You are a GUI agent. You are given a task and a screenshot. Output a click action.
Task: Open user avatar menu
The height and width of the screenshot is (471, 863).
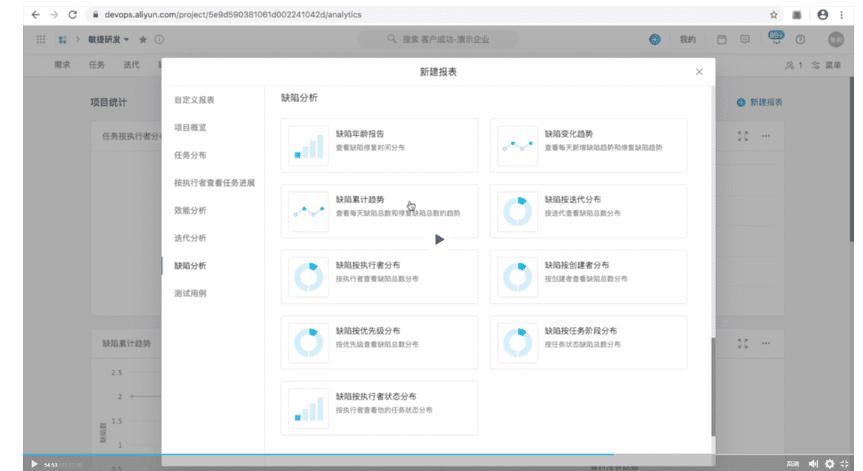click(x=836, y=40)
